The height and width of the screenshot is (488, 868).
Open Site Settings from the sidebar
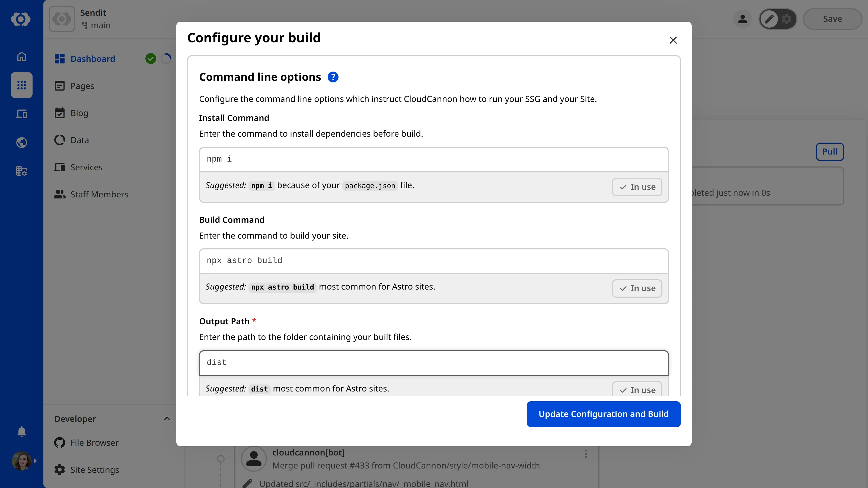click(x=94, y=470)
